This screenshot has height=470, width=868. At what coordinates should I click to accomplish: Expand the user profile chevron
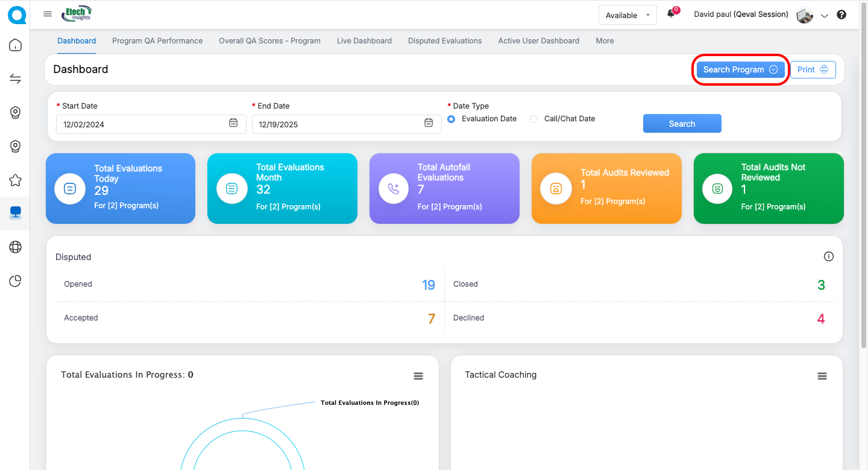(x=825, y=16)
